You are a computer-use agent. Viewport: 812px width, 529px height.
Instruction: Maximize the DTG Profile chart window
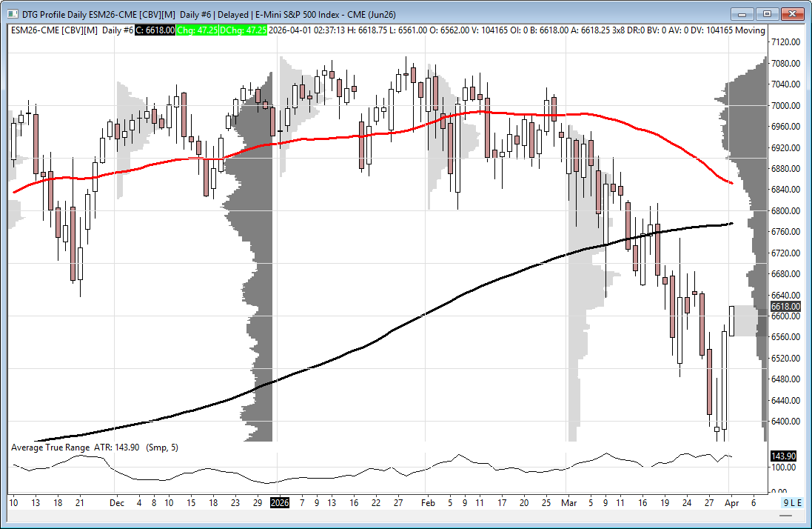(768, 13)
